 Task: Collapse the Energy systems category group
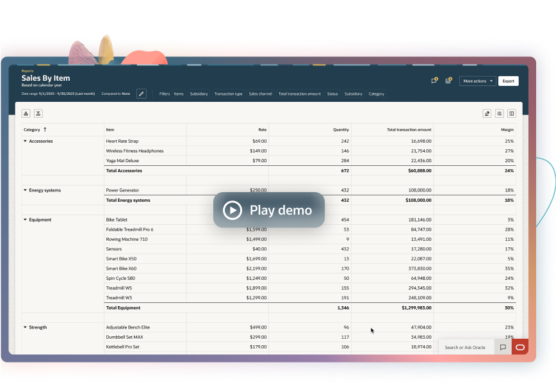coord(26,190)
